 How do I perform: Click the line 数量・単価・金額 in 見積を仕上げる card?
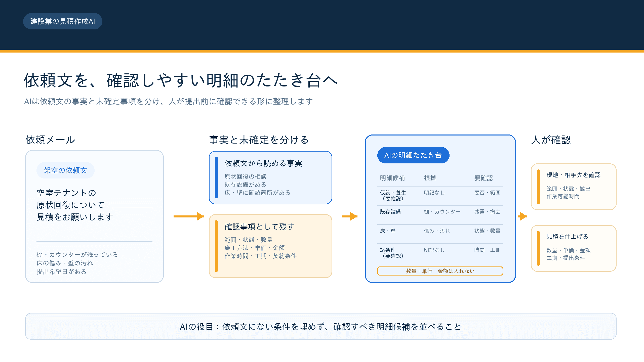click(x=569, y=250)
